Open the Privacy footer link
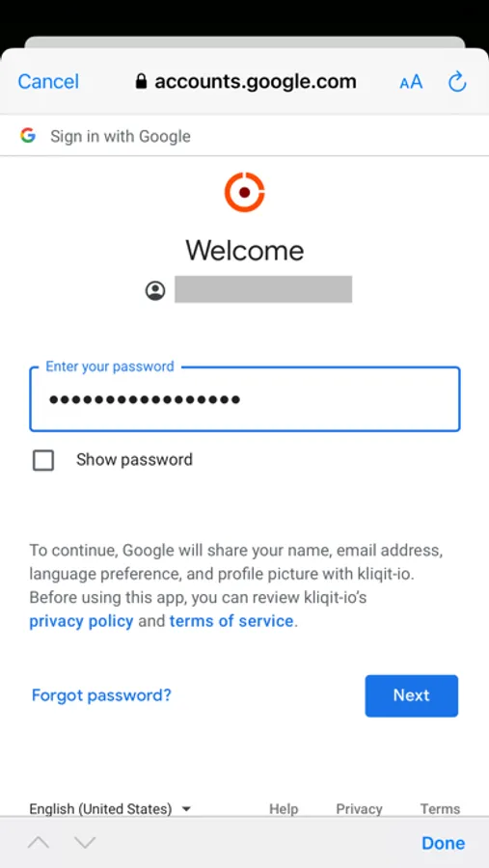This screenshot has height=868, width=489. [x=359, y=809]
